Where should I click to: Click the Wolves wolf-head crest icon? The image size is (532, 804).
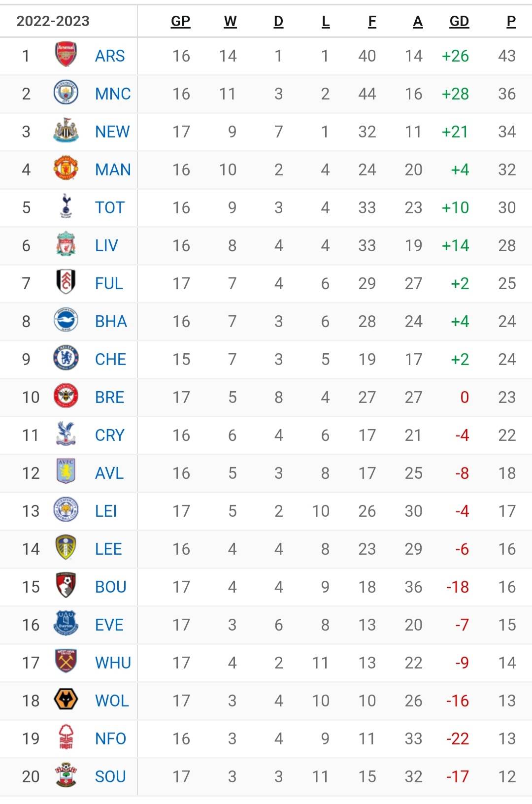[66, 700]
